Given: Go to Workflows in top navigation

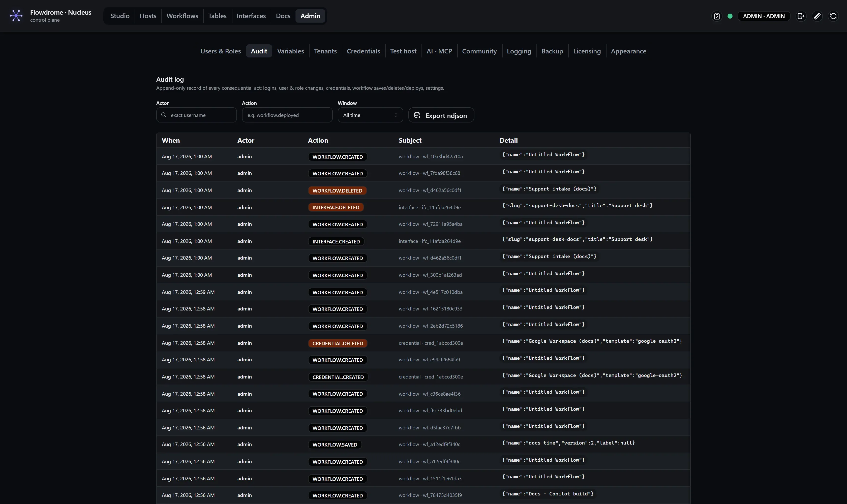Looking at the screenshot, I should point(182,16).
